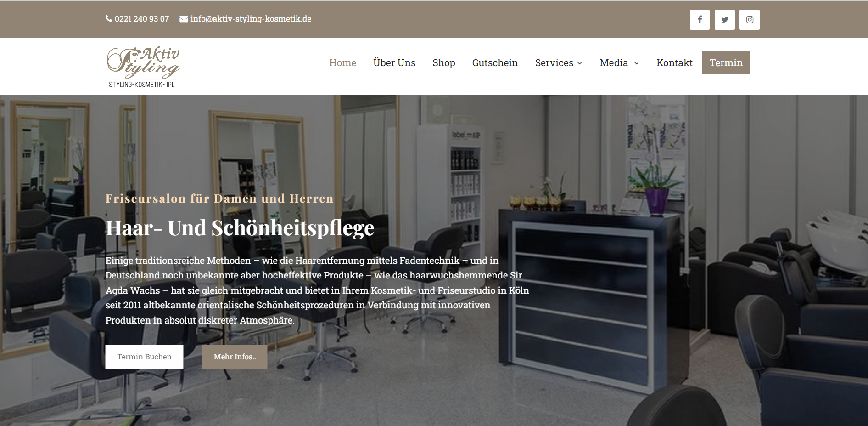Navigate to the Shop page

[444, 63]
